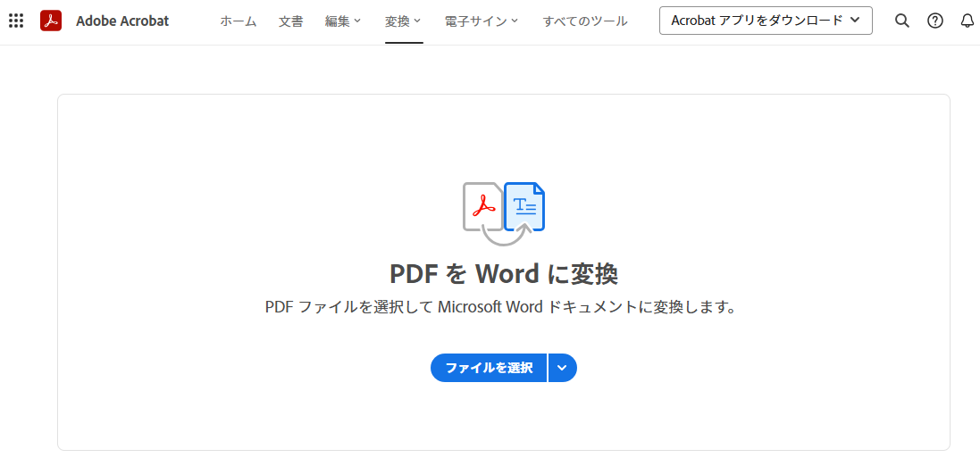Image resolution: width=980 pixels, height=466 pixels.
Task: Click the Acrobat アプリをダウンロード button
Action: click(766, 21)
